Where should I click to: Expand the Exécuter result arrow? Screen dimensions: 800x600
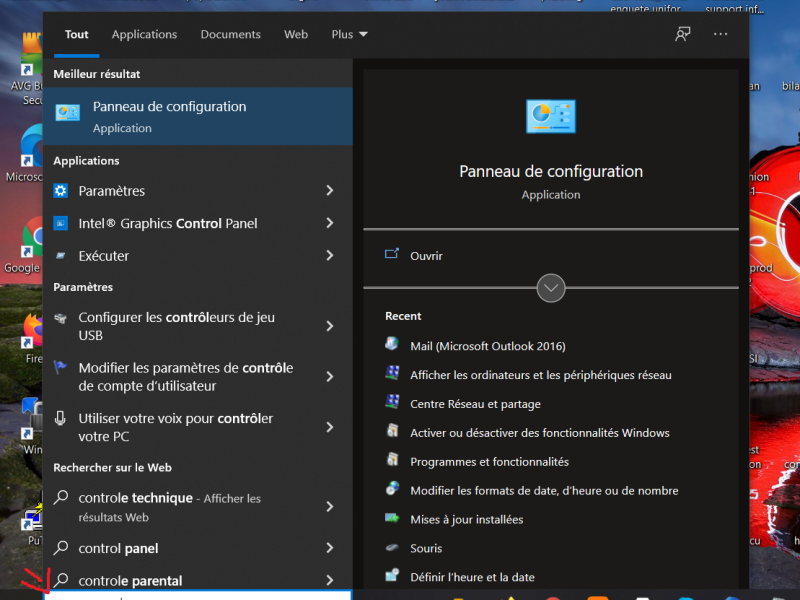click(x=330, y=255)
